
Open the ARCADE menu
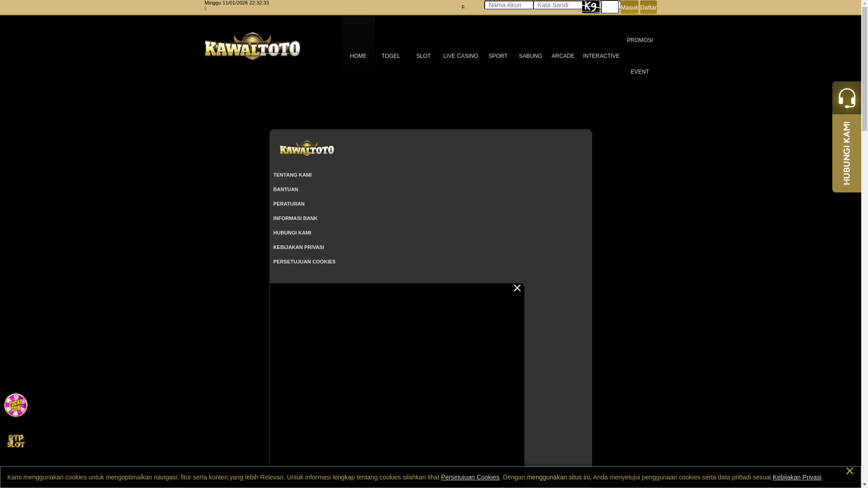coord(563,56)
